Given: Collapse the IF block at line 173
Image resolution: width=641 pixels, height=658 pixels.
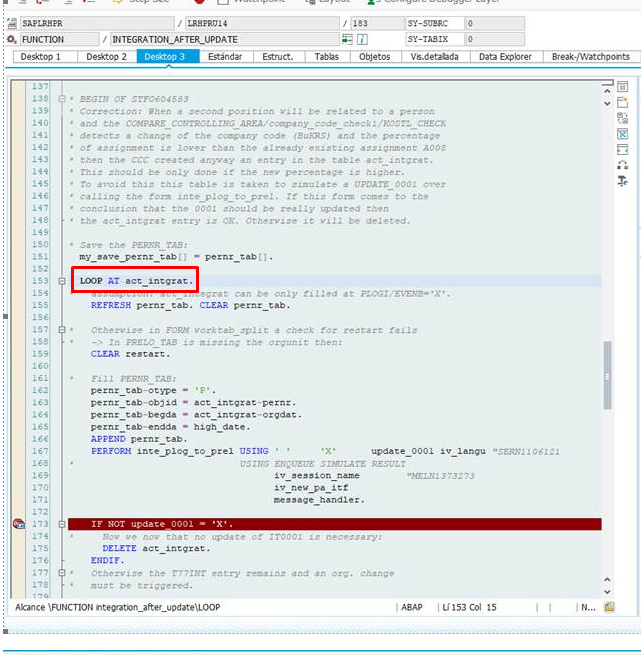Looking at the screenshot, I should (x=62, y=524).
